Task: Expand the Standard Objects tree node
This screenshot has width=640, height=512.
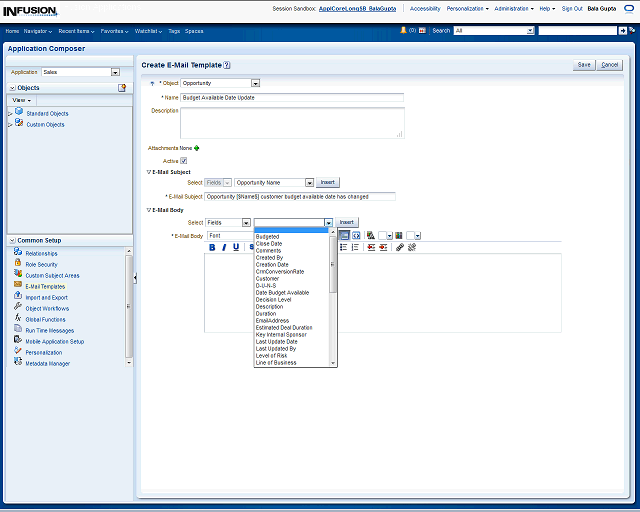Action: click(x=10, y=113)
